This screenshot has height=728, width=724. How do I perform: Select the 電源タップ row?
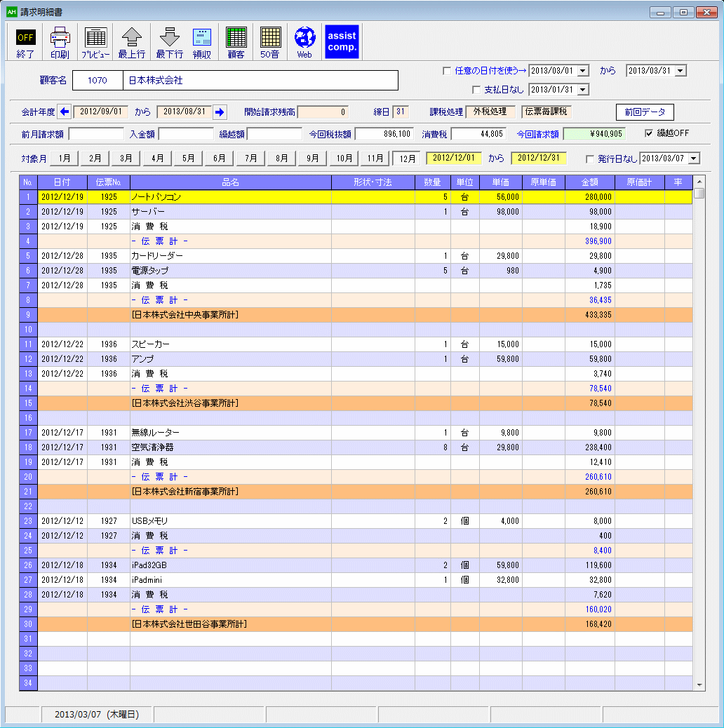(x=356, y=271)
